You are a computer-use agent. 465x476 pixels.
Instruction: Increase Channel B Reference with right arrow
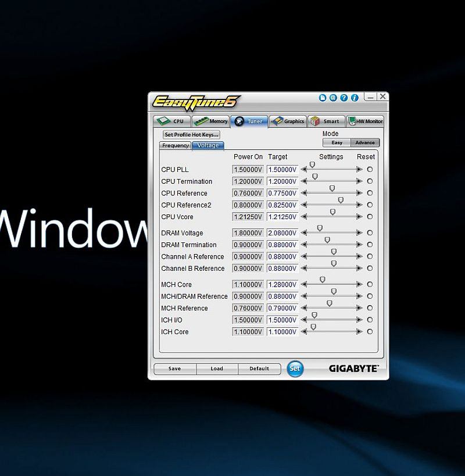[x=359, y=269]
